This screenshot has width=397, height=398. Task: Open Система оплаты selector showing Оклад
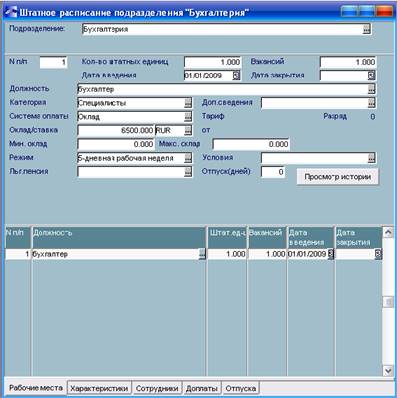pyautogui.click(x=188, y=117)
